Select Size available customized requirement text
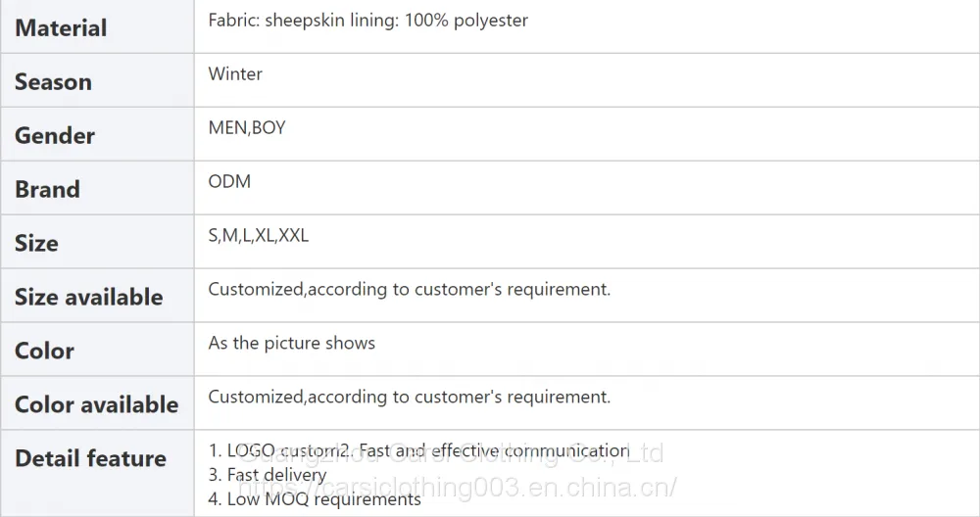This screenshot has width=980, height=517. (x=410, y=290)
